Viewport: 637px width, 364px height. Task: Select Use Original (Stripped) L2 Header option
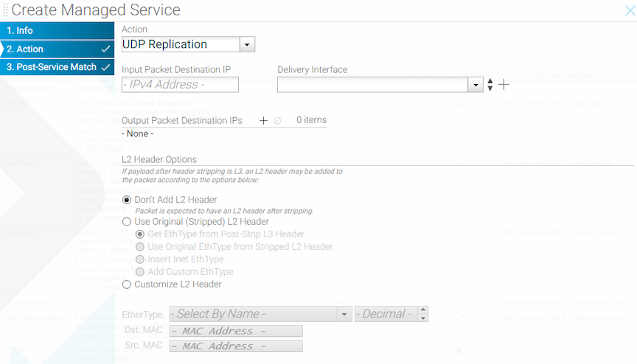pos(127,222)
